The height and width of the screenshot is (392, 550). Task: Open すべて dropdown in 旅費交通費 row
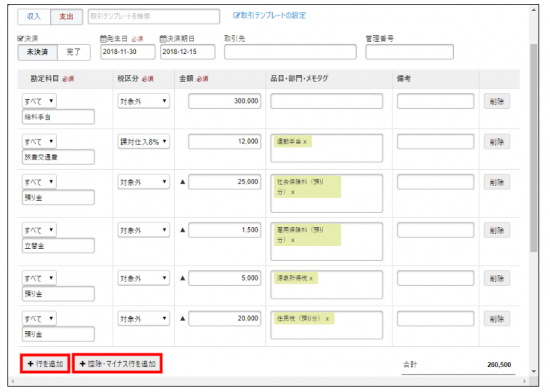click(39, 142)
